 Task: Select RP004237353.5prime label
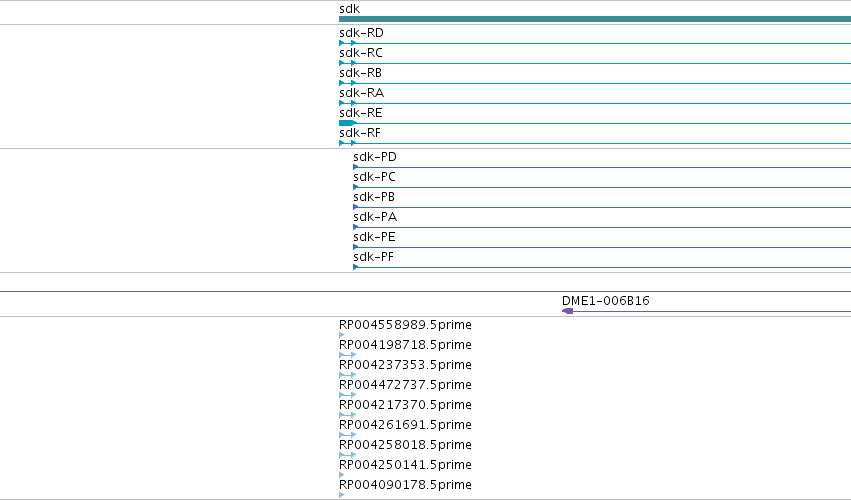(405, 365)
